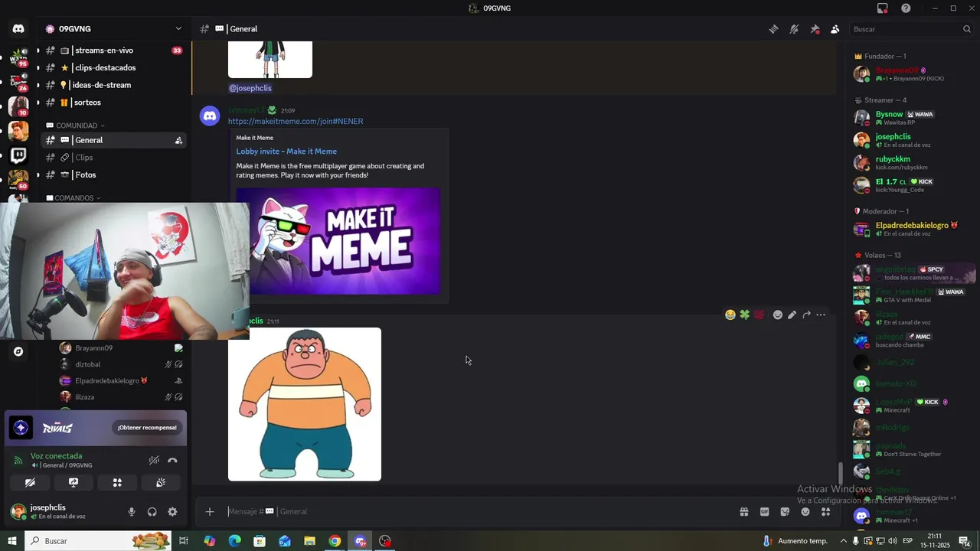Open Google Chrome from the taskbar
980x551 pixels.
tap(335, 541)
